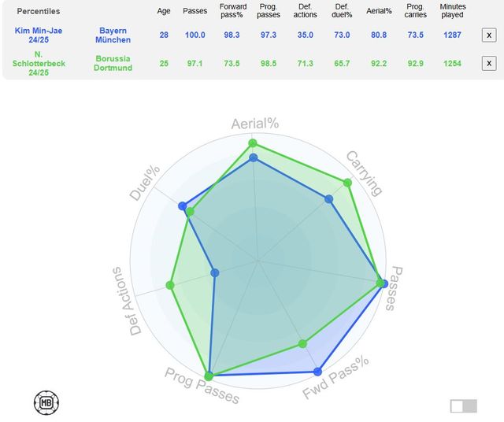Click the Bayern München team name
Screen dimensions: 504x422
coord(113,35)
